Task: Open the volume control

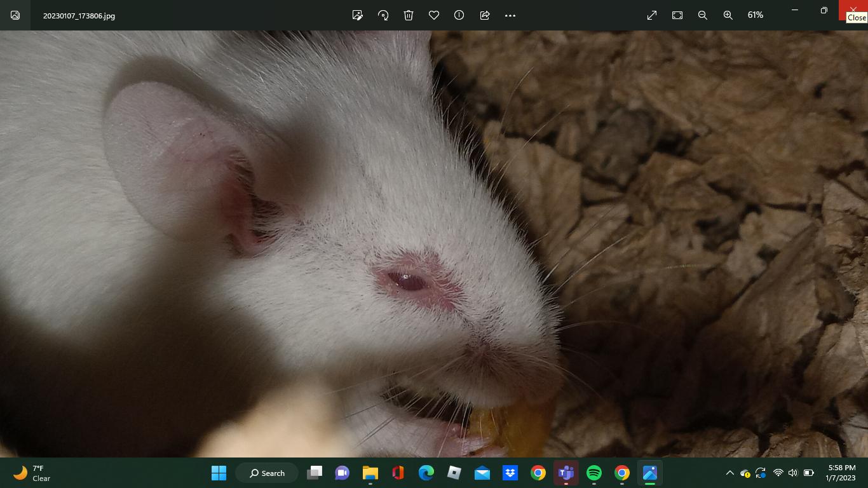Action: pos(792,473)
